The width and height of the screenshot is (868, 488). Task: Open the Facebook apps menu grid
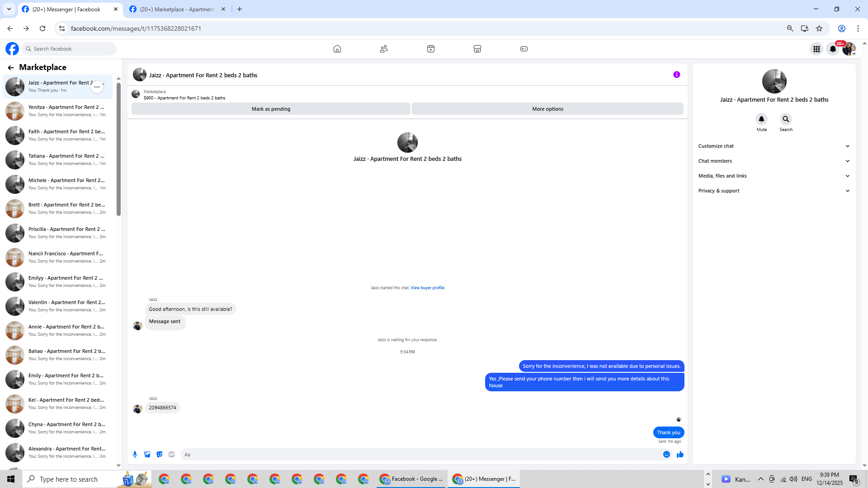[816, 49]
